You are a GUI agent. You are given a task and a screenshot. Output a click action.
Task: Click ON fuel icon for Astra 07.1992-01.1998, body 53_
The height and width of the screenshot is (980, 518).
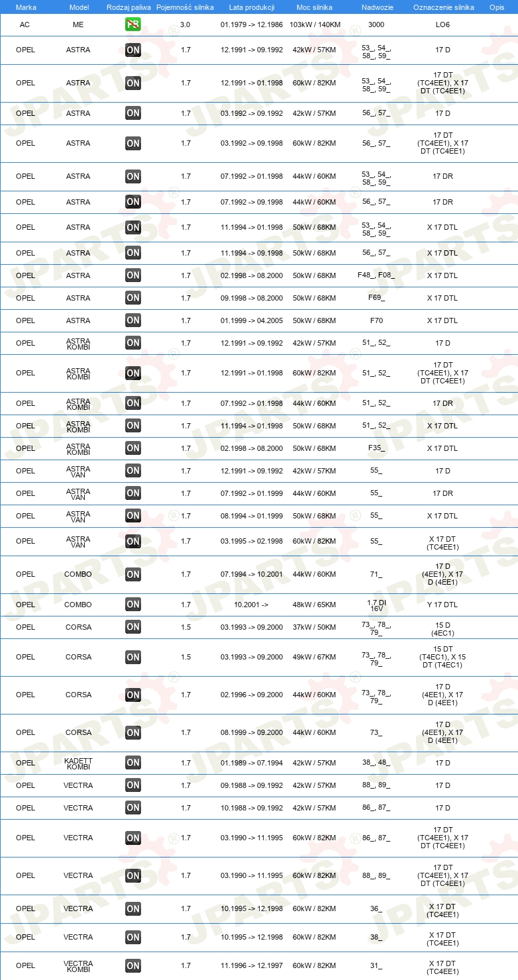(133, 176)
